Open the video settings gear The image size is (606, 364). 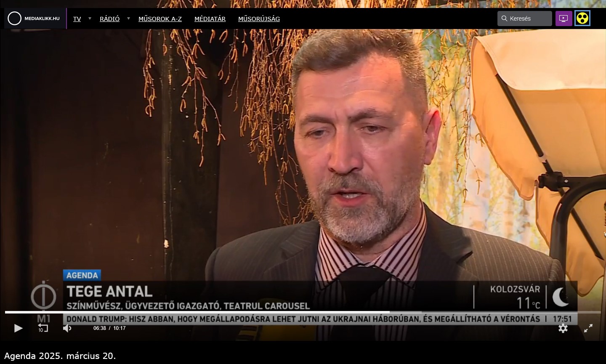click(563, 328)
